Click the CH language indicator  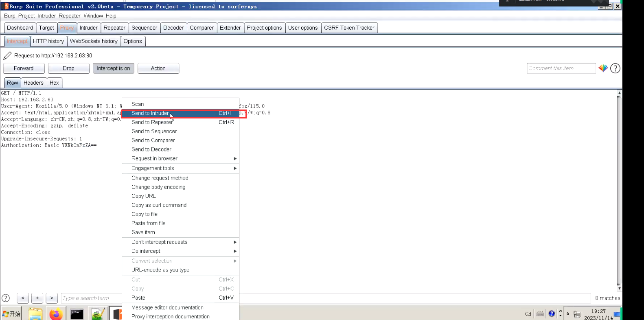[528, 314]
